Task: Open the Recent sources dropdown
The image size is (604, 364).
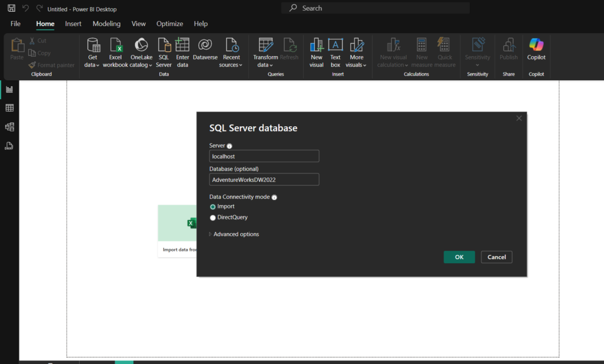Action: tap(231, 53)
